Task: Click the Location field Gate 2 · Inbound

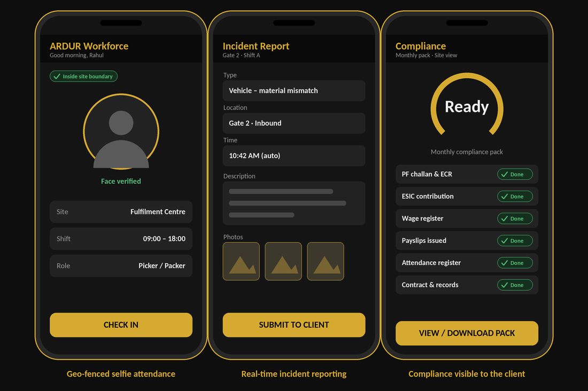Action: pyautogui.click(x=293, y=123)
